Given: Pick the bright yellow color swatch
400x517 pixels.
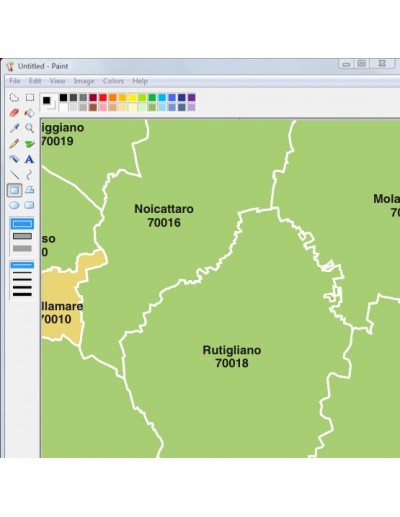Looking at the screenshot, I should (x=132, y=97).
